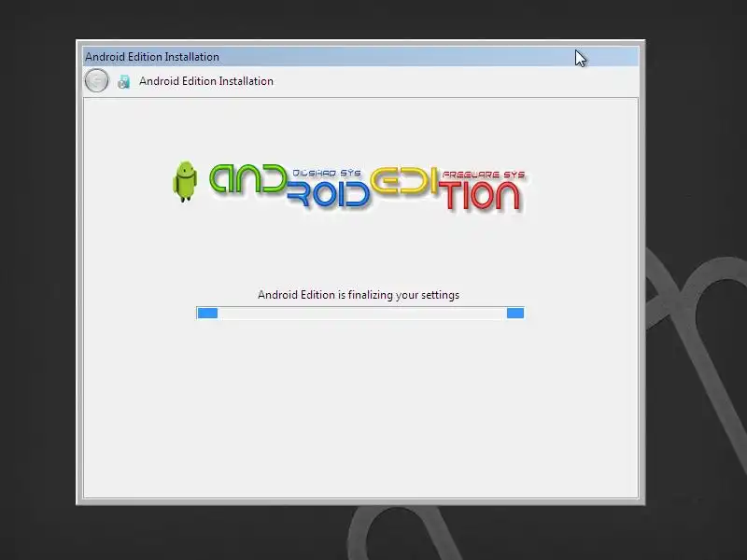Click the 'Android Edition Installation' window title bar text
The image size is (747, 560).
[152, 57]
